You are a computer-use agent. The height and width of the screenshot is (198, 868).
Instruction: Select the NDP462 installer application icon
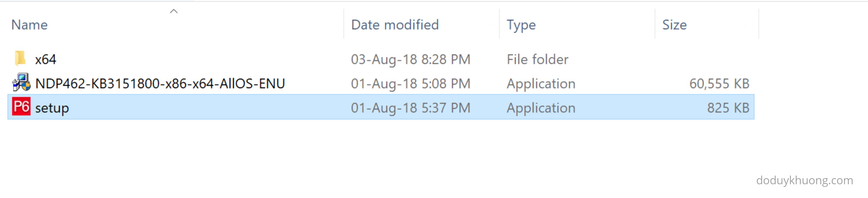click(x=21, y=83)
